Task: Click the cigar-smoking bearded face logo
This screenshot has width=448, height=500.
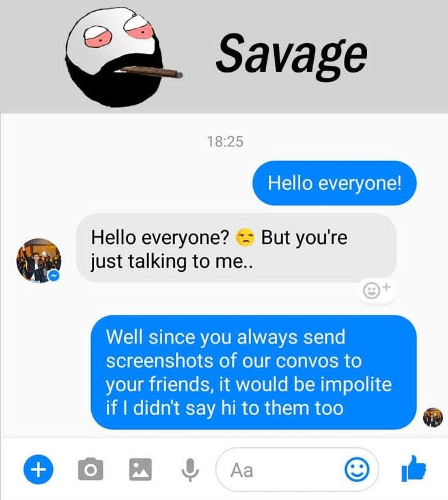Action: tap(124, 57)
